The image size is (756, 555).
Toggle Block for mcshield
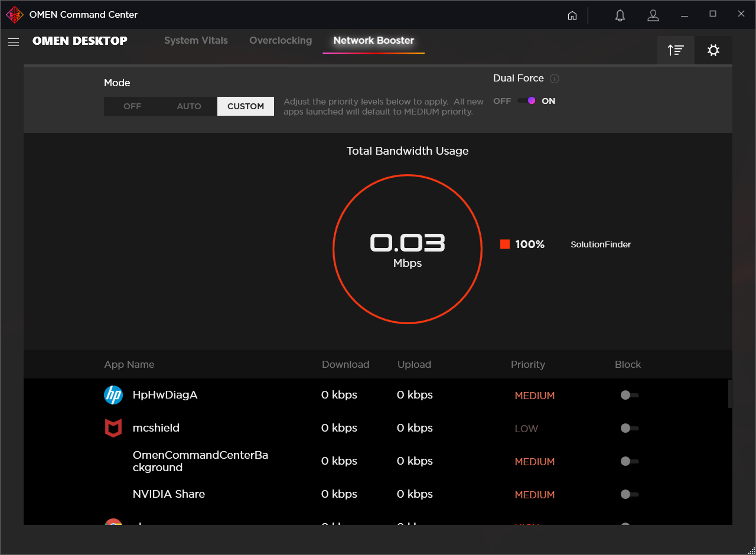click(630, 428)
